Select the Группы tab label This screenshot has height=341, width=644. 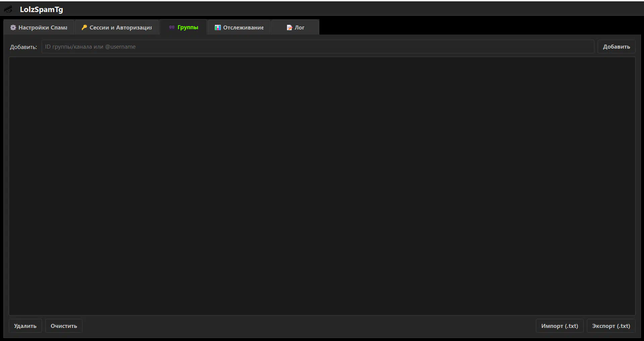coord(188,27)
